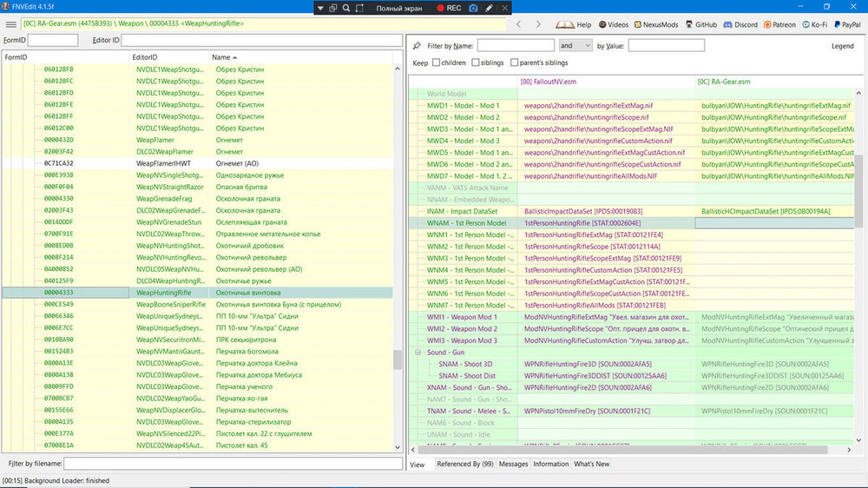The image size is (868, 488).
Task: Open recorder dropdown triangle menu
Action: (x=320, y=9)
